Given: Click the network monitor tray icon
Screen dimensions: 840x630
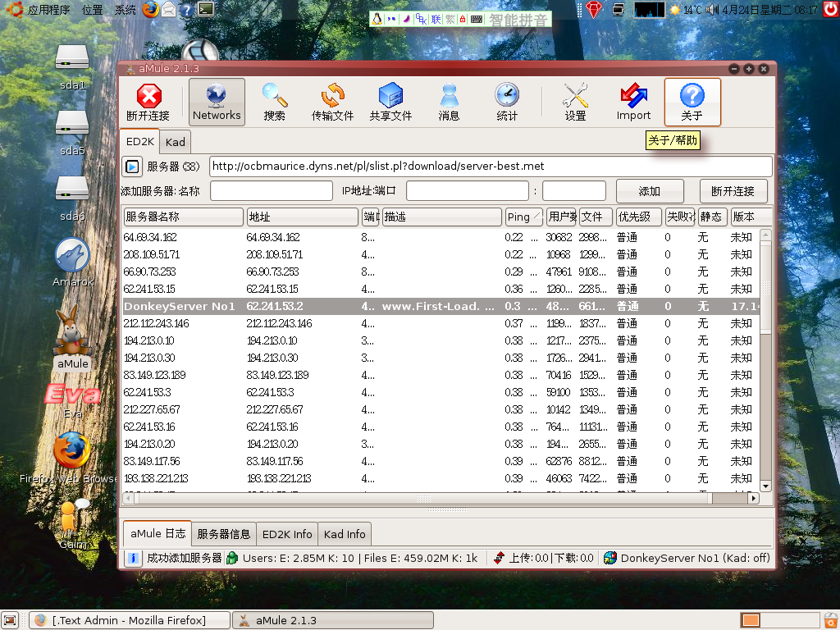Looking at the screenshot, I should tap(619, 10).
